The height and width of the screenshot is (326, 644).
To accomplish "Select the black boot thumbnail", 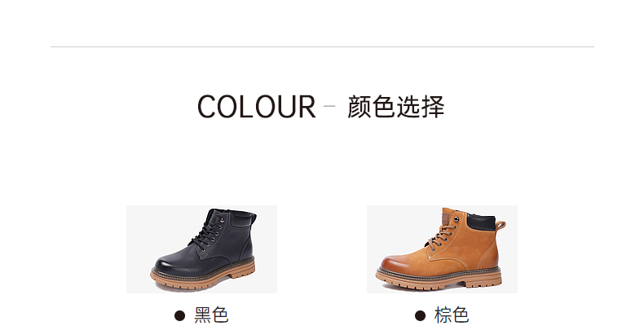I will tap(201, 249).
